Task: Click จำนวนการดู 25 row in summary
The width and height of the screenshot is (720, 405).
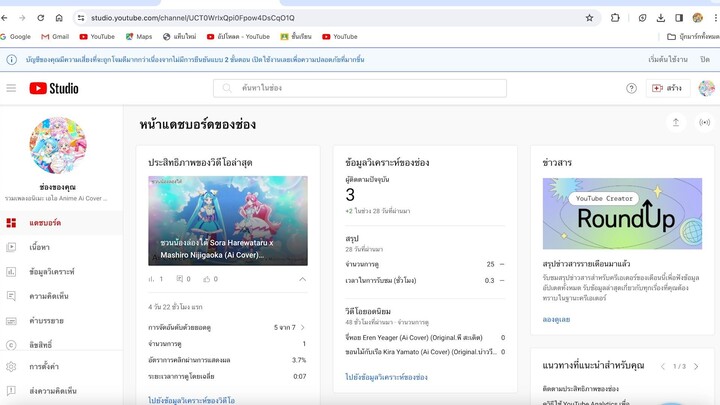Action: (x=425, y=264)
